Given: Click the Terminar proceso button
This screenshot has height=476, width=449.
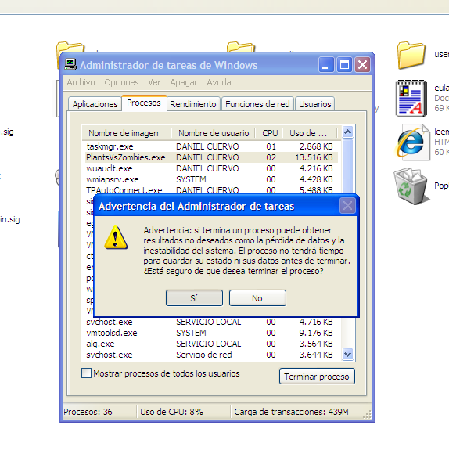Looking at the screenshot, I should point(317,377).
